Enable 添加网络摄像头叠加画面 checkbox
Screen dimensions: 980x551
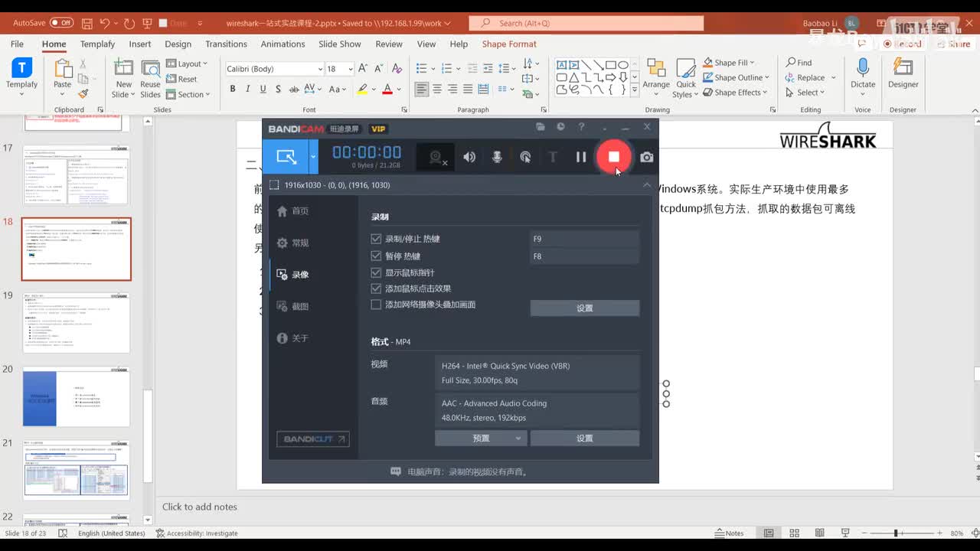coord(376,305)
